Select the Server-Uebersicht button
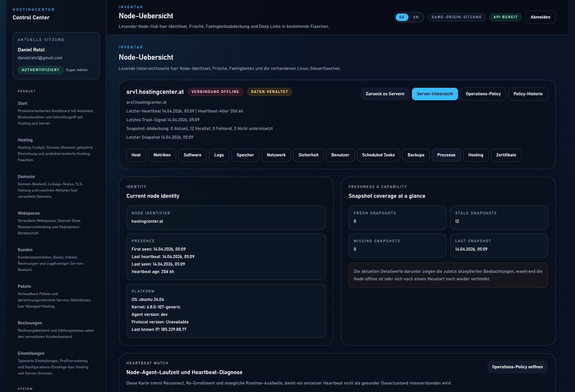Viewport: 575px width, 392px height. coord(435,94)
